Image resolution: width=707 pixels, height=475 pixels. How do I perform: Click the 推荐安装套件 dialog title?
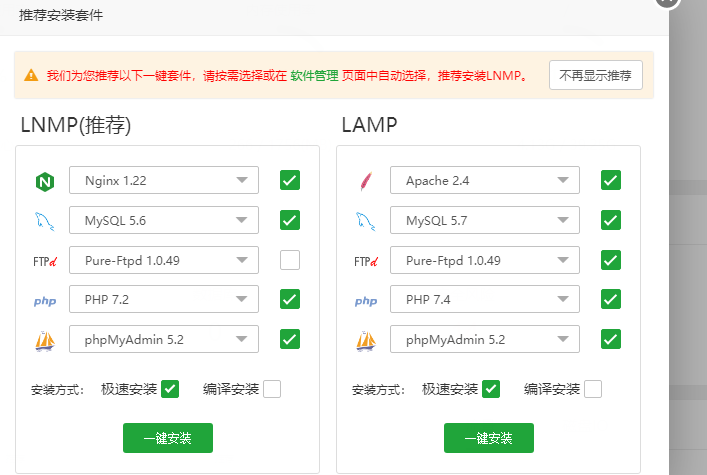(x=61, y=15)
